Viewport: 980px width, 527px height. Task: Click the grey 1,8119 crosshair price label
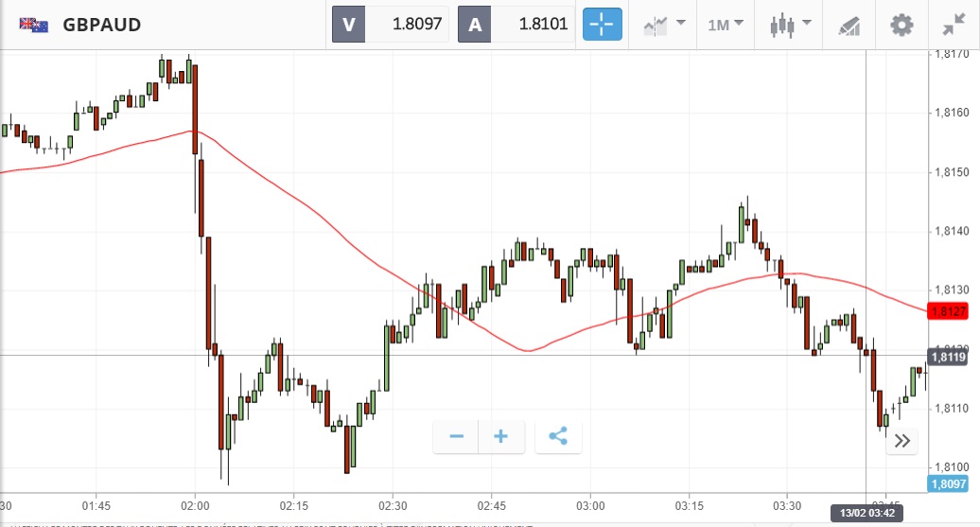coord(947,357)
